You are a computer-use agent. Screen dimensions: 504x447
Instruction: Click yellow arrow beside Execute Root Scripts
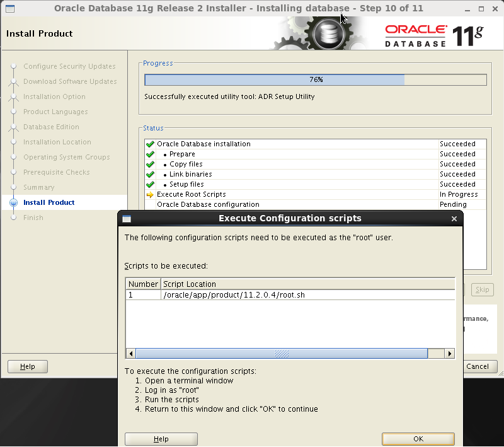click(150, 195)
